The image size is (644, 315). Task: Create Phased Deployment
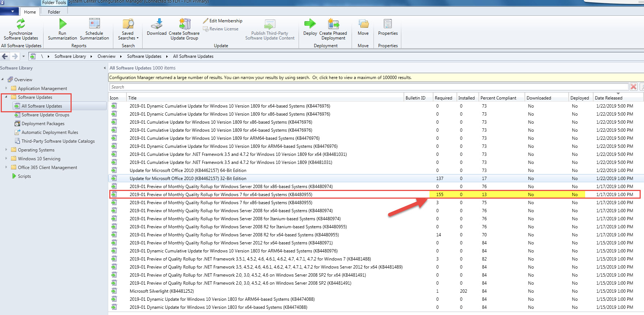[333, 29]
